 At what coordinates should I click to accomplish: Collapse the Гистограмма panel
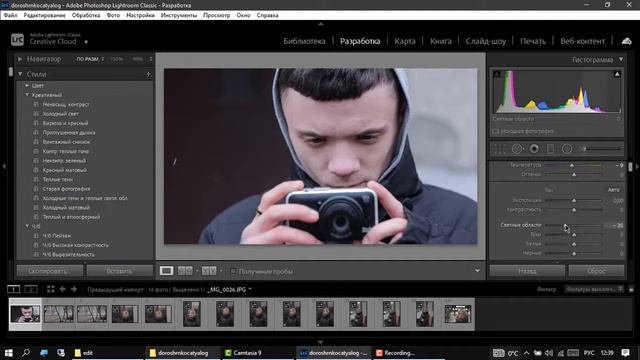point(621,60)
